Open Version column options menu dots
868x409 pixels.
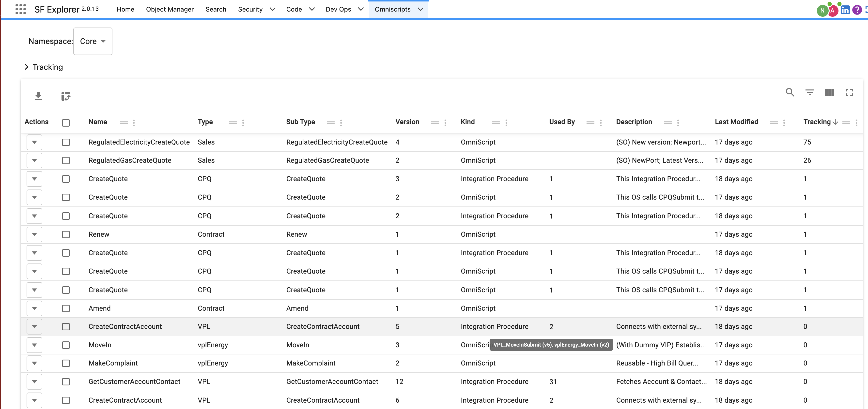click(x=445, y=123)
